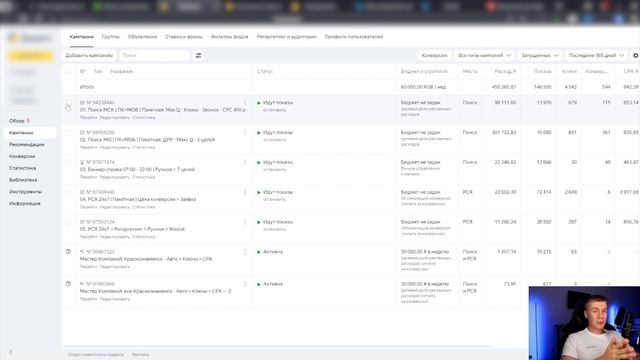Screen dimensions: 640x360
Task: Click the Добавить кампанию button
Action: tap(89, 56)
